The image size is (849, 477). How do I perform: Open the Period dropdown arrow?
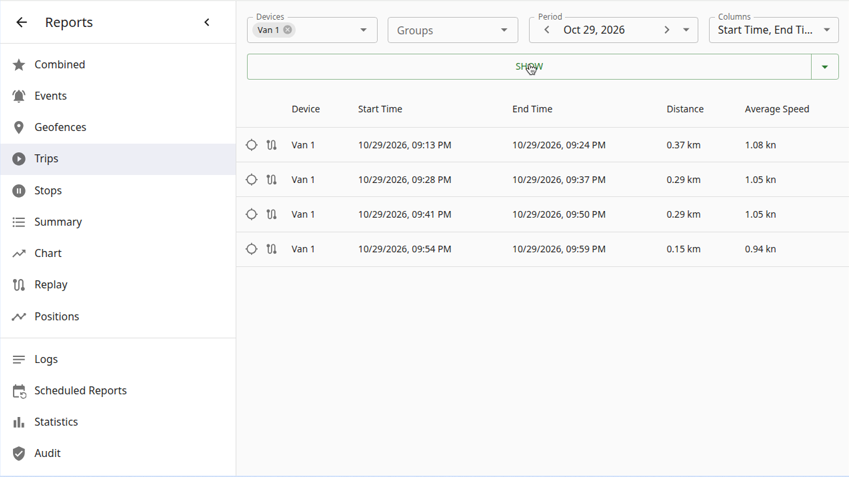[x=686, y=30]
